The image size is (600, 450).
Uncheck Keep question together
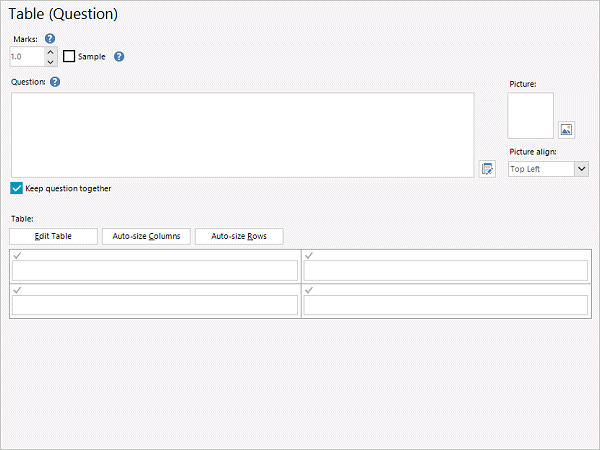(x=17, y=188)
